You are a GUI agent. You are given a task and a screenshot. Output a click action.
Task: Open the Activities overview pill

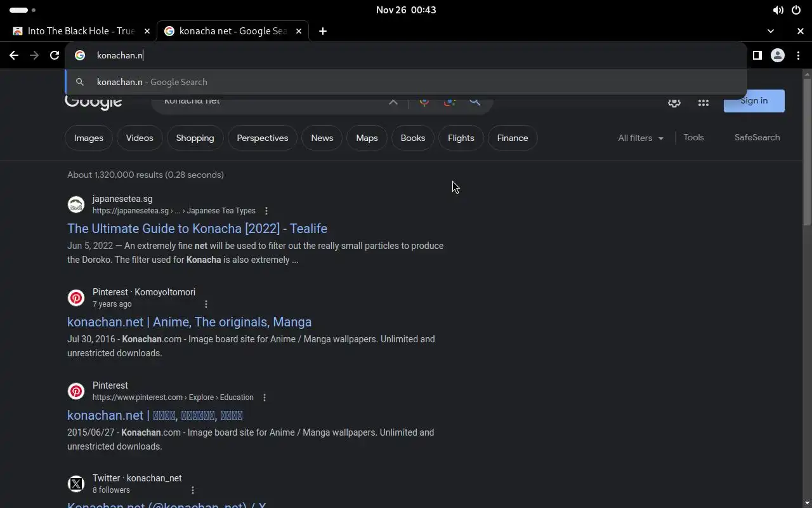(22, 10)
